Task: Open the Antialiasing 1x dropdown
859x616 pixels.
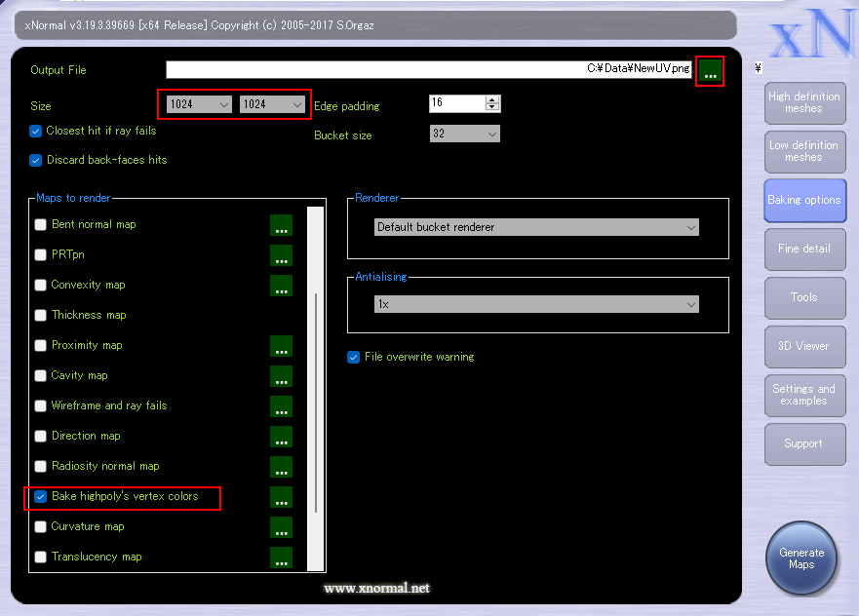Action: (537, 304)
